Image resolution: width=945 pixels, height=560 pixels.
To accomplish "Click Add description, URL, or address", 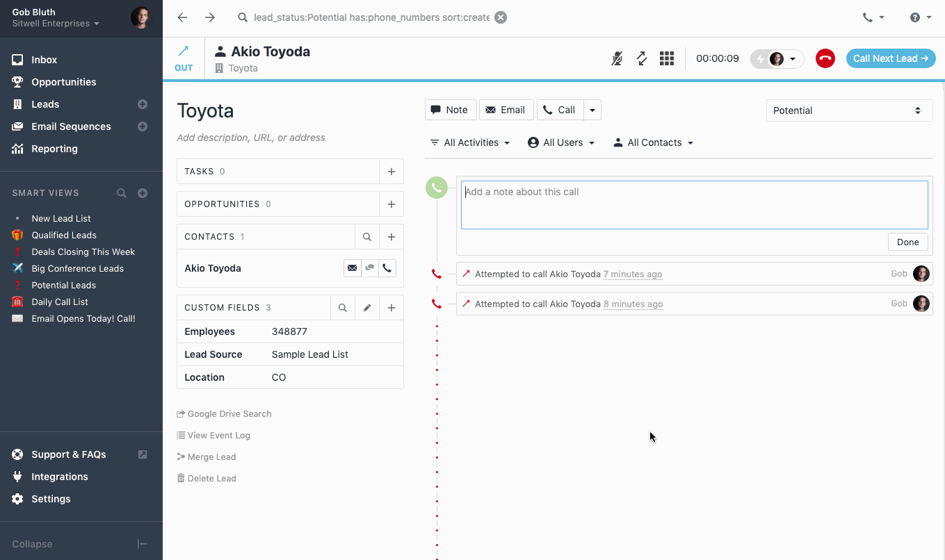I will click(251, 138).
